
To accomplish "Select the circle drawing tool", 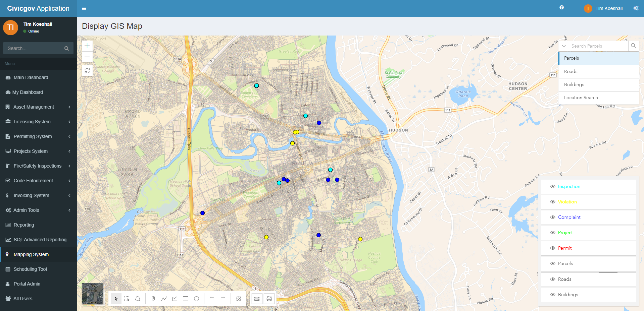I will [196, 298].
